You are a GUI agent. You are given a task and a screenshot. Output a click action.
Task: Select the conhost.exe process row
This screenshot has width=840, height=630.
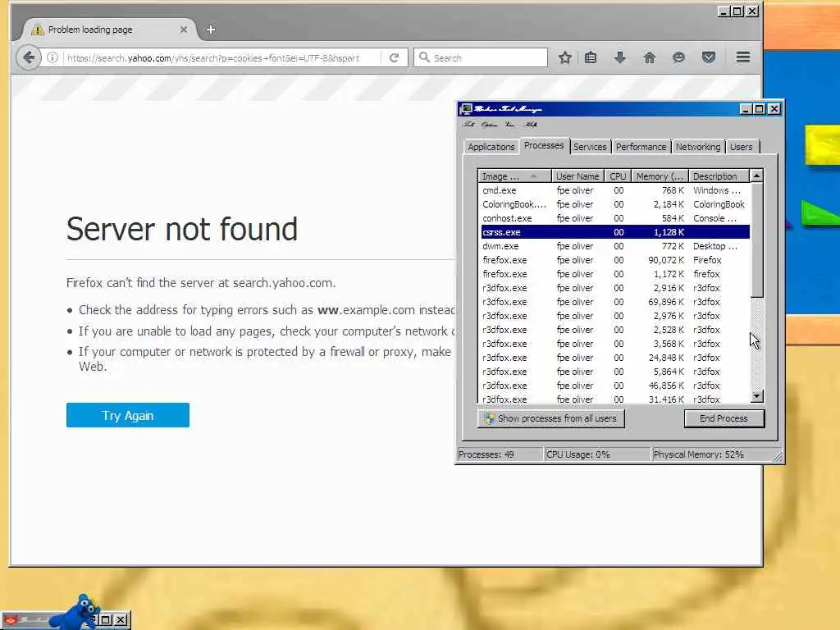[614, 218]
